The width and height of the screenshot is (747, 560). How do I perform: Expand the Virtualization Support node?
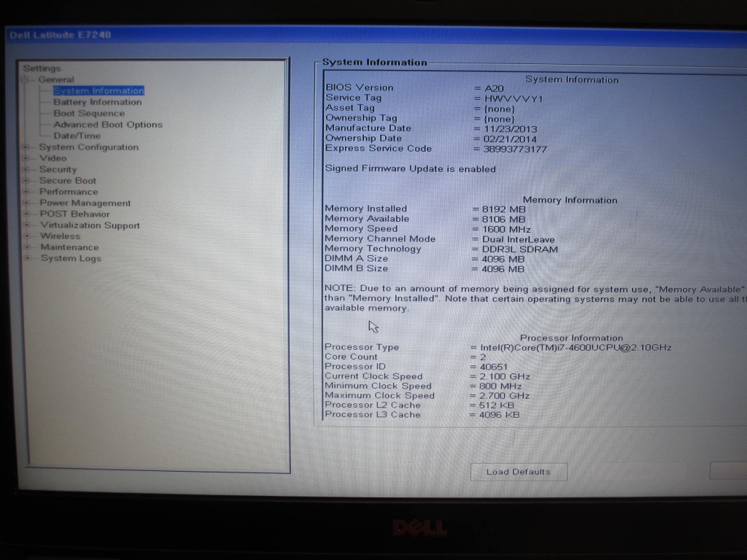28,225
